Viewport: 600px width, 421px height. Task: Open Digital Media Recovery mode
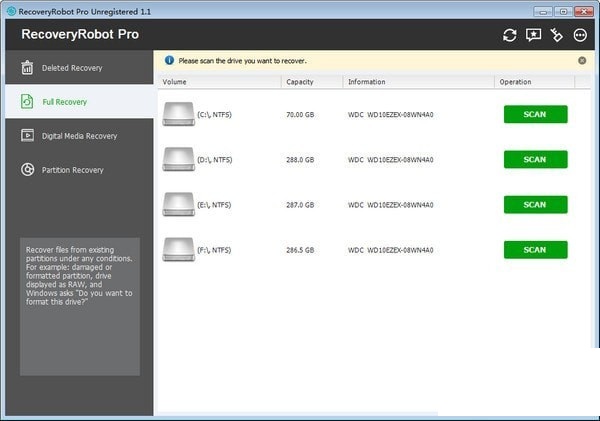[x=78, y=136]
